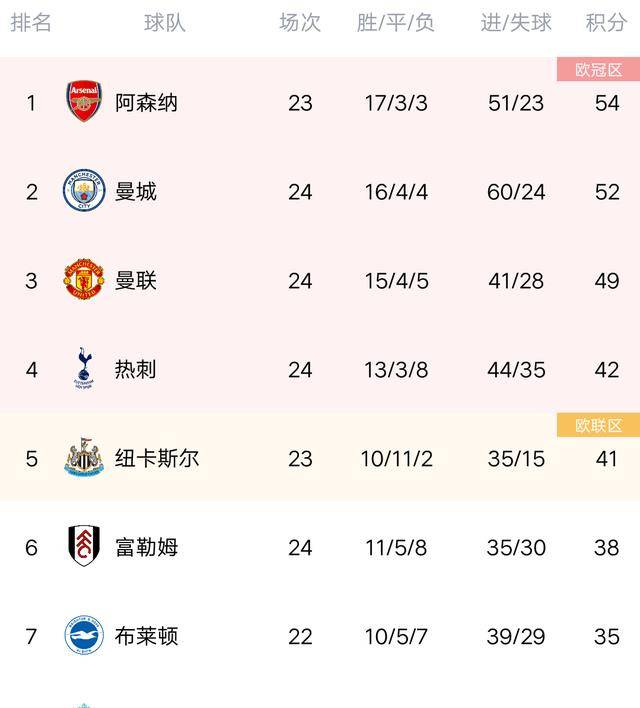The height and width of the screenshot is (708, 640).
Task: Open the 阿森纳 team name link
Action: point(146,102)
